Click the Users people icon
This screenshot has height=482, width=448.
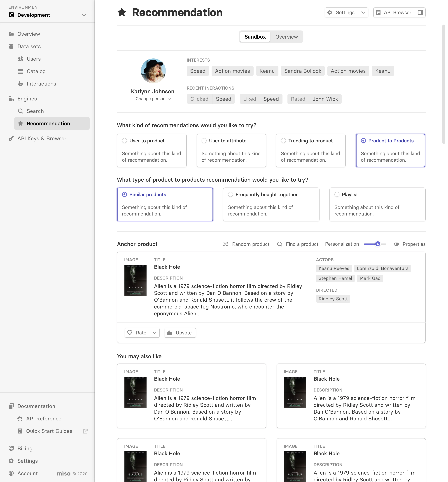click(x=21, y=59)
